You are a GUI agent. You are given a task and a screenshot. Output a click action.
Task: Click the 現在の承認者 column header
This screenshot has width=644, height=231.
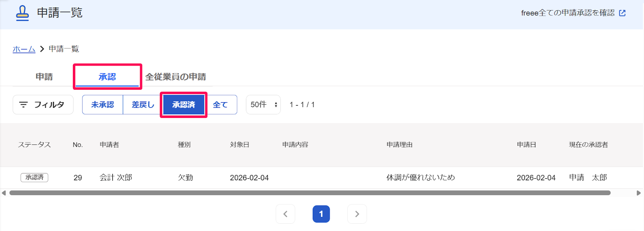point(588,144)
